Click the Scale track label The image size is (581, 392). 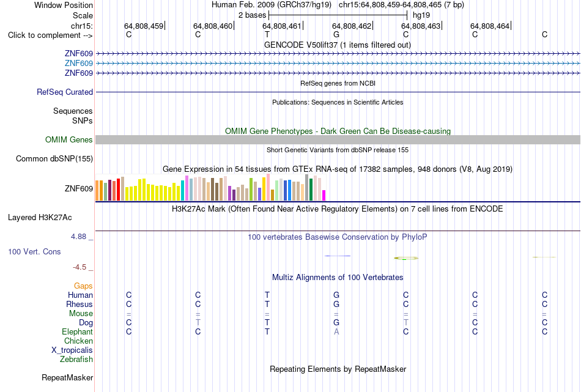click(x=83, y=15)
